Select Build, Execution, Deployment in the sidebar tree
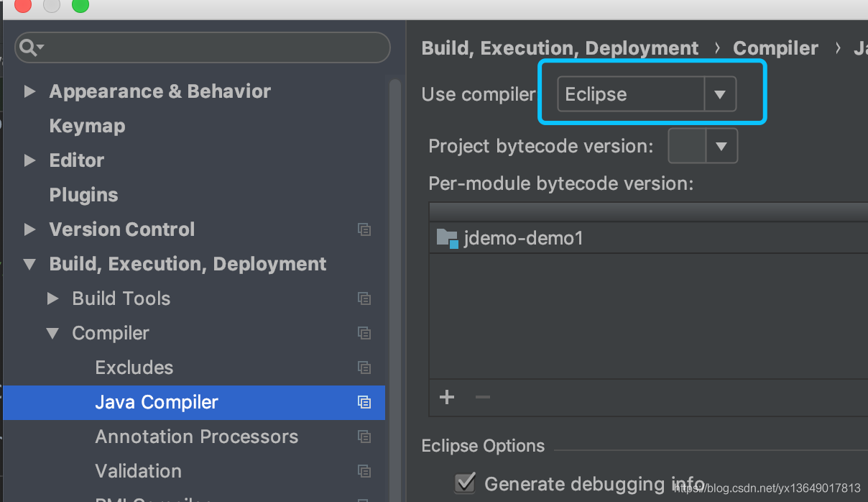Viewport: 868px width, 502px height. [x=188, y=264]
